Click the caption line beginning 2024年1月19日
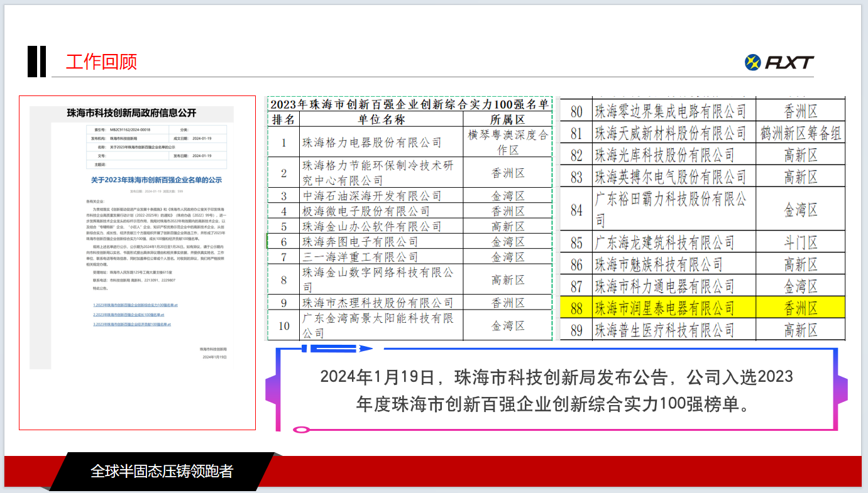Screen dimensions: 868x493 pos(556,377)
